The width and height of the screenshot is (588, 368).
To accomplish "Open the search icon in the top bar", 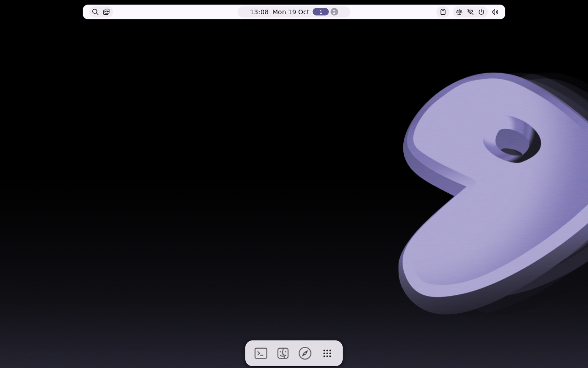I will [x=95, y=12].
